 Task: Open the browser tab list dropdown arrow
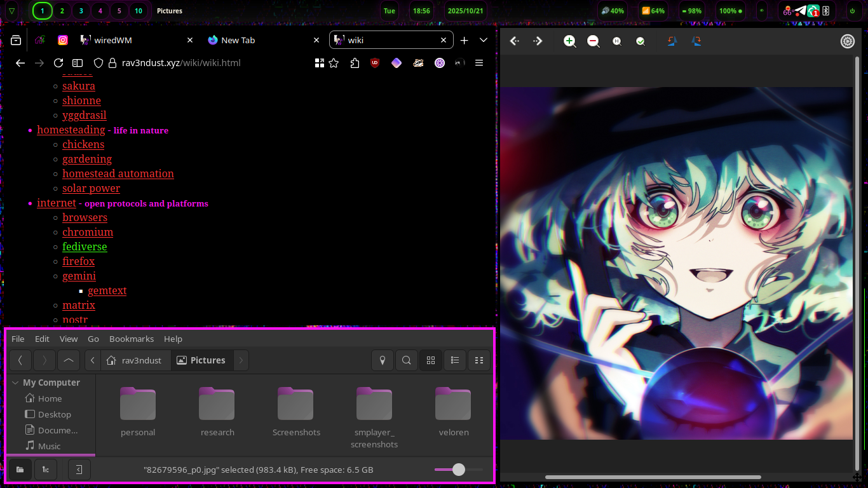coord(484,40)
